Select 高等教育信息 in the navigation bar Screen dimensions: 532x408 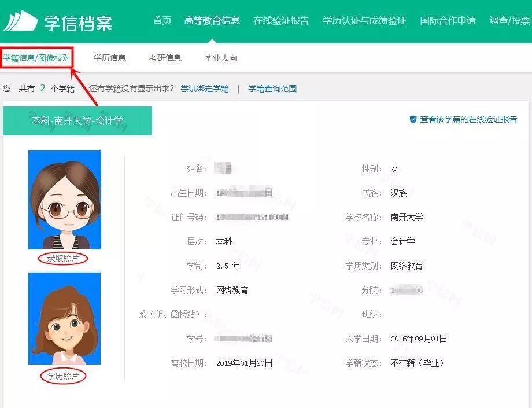[212, 20]
